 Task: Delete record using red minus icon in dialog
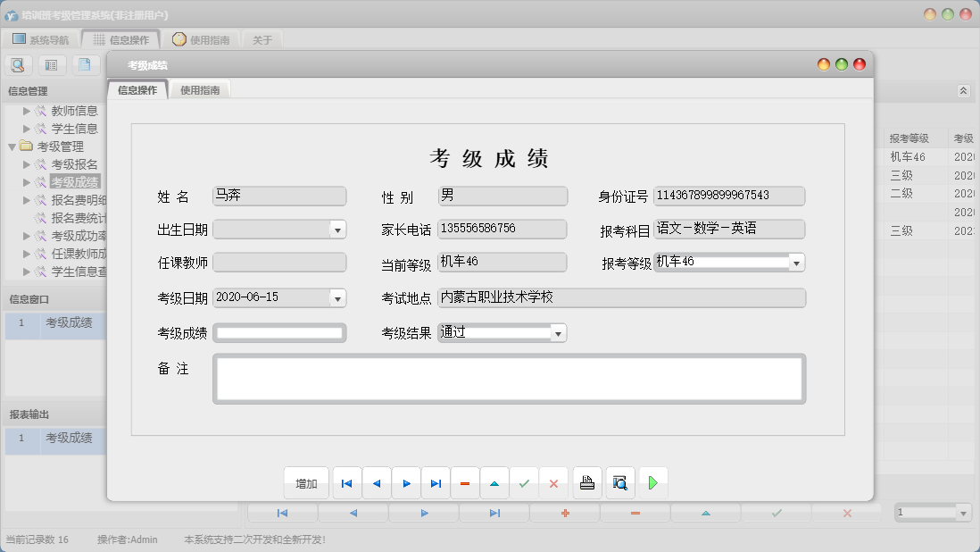[x=465, y=483]
